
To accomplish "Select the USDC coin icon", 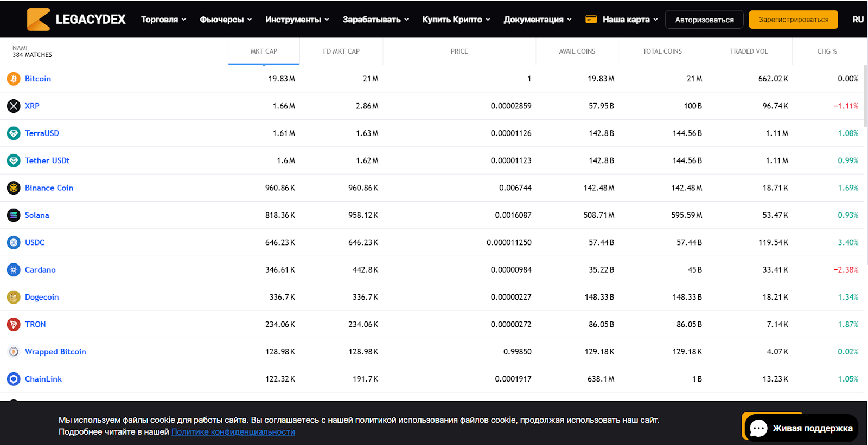I will [x=14, y=242].
